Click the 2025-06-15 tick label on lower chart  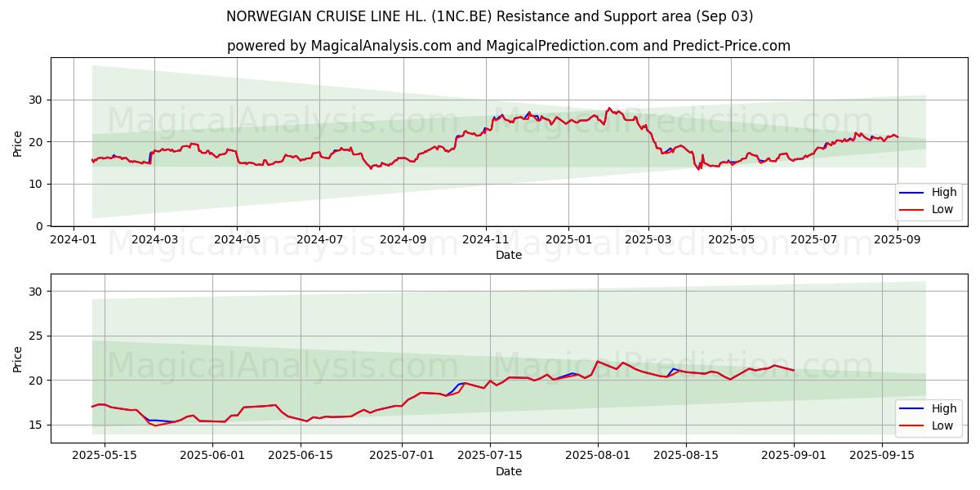tap(301, 457)
